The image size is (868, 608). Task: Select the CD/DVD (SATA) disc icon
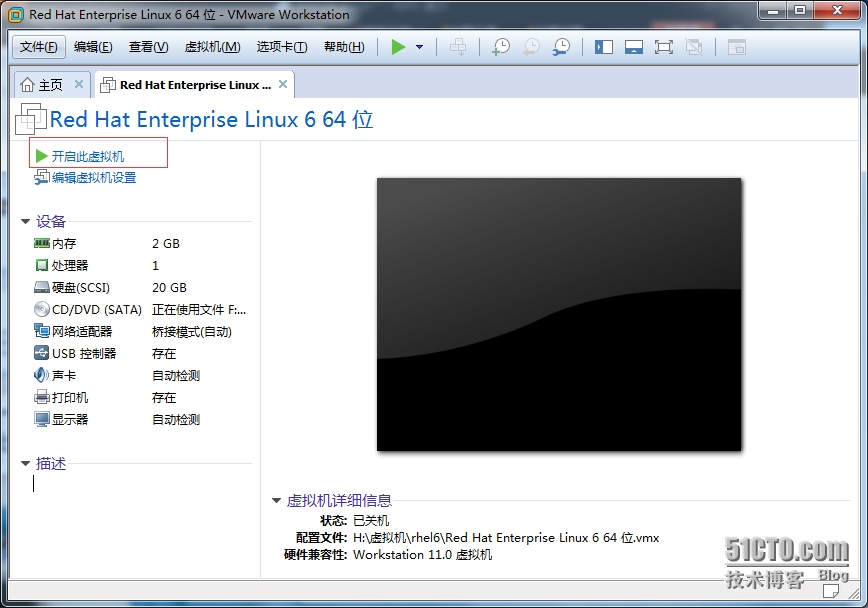click(42, 309)
